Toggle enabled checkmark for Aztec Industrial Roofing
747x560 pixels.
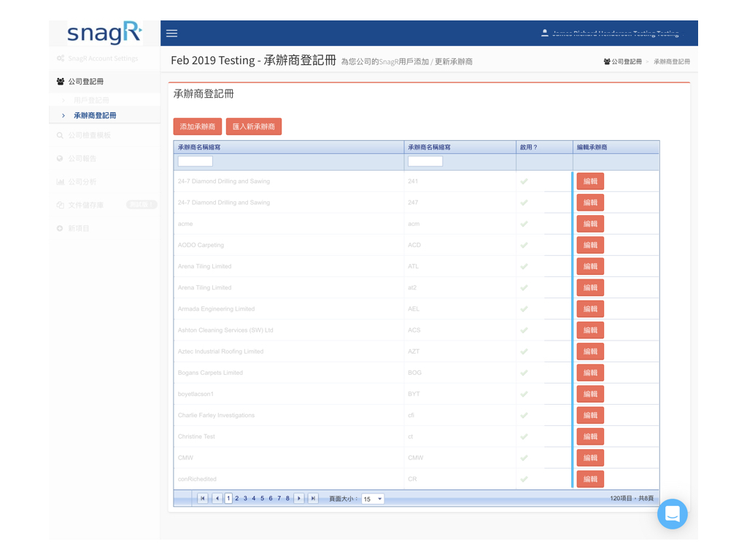click(524, 351)
